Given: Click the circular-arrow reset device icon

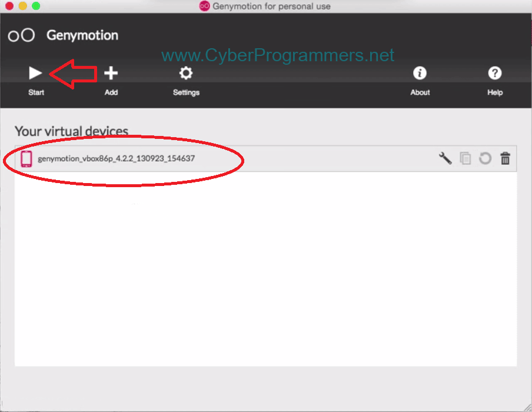Looking at the screenshot, I should pyautogui.click(x=485, y=158).
